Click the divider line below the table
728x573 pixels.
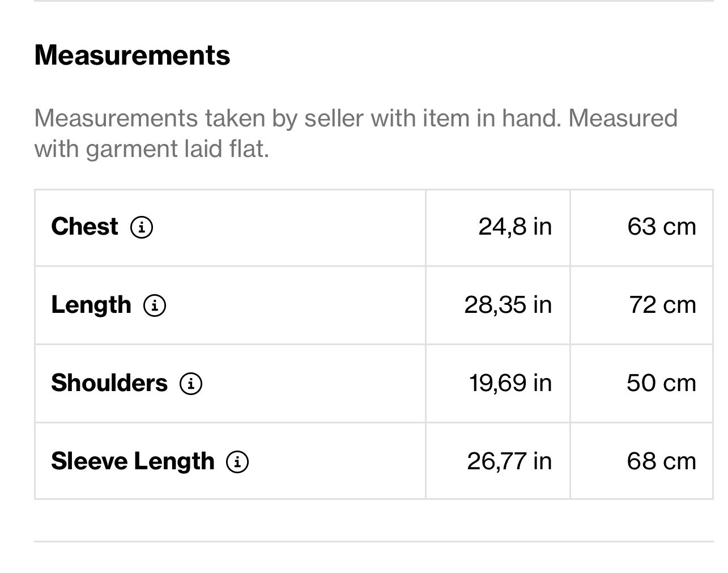(x=374, y=541)
